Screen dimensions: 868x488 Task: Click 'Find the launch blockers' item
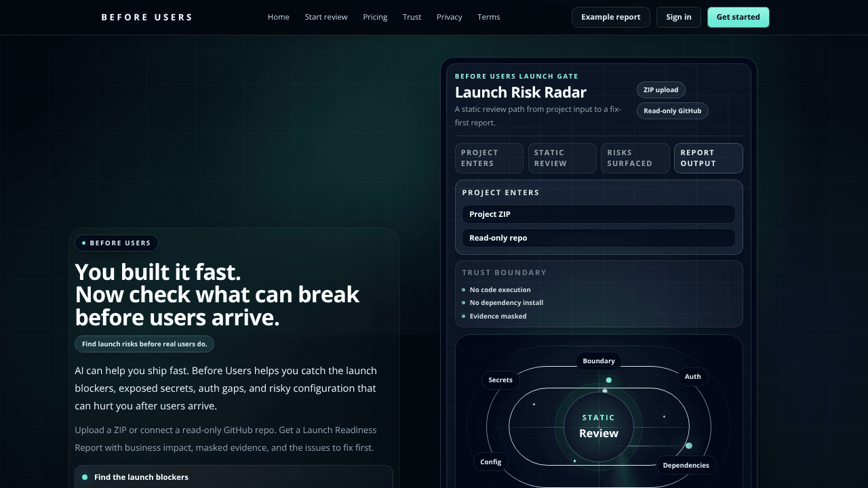pyautogui.click(x=234, y=477)
